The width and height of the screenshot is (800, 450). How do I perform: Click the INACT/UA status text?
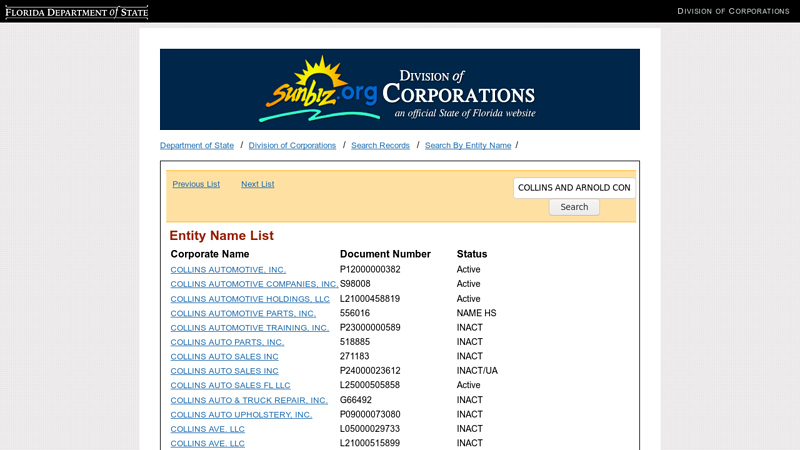coord(477,371)
